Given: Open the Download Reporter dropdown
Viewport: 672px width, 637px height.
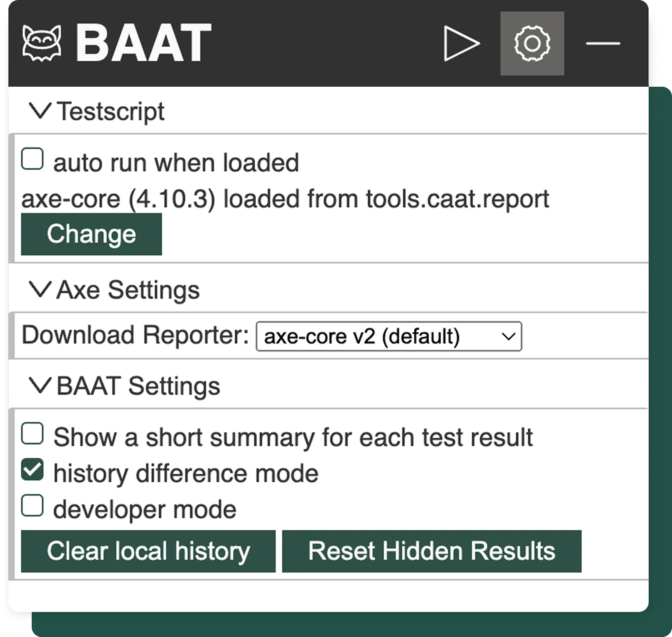Looking at the screenshot, I should click(x=389, y=336).
